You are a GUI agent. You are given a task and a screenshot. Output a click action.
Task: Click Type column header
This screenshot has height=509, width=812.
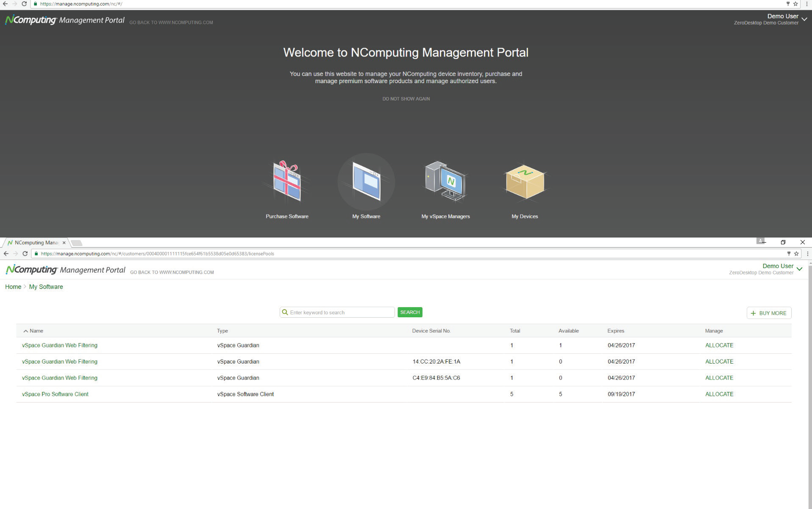(x=222, y=331)
